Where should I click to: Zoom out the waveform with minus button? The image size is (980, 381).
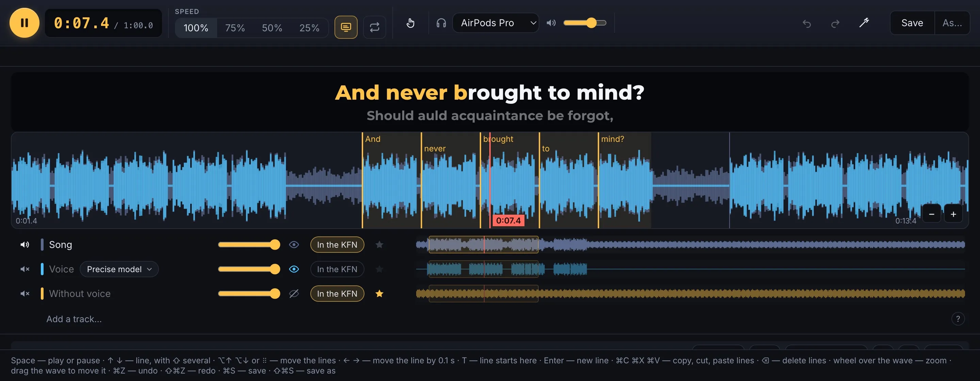(932, 214)
